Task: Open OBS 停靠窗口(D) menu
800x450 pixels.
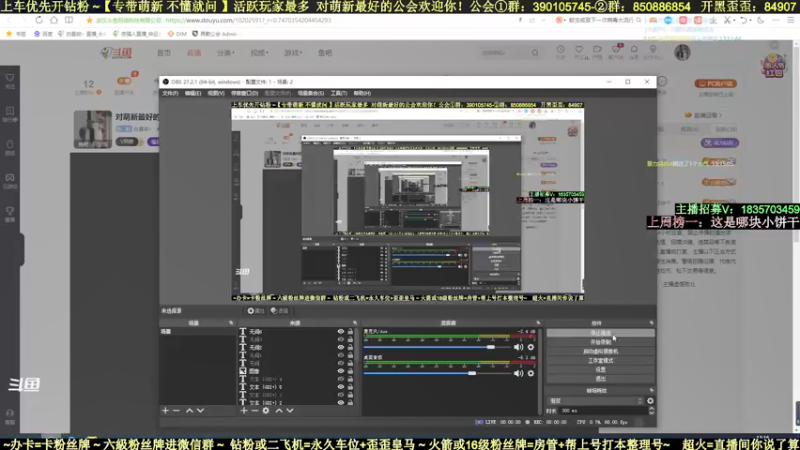Action: 244,93
